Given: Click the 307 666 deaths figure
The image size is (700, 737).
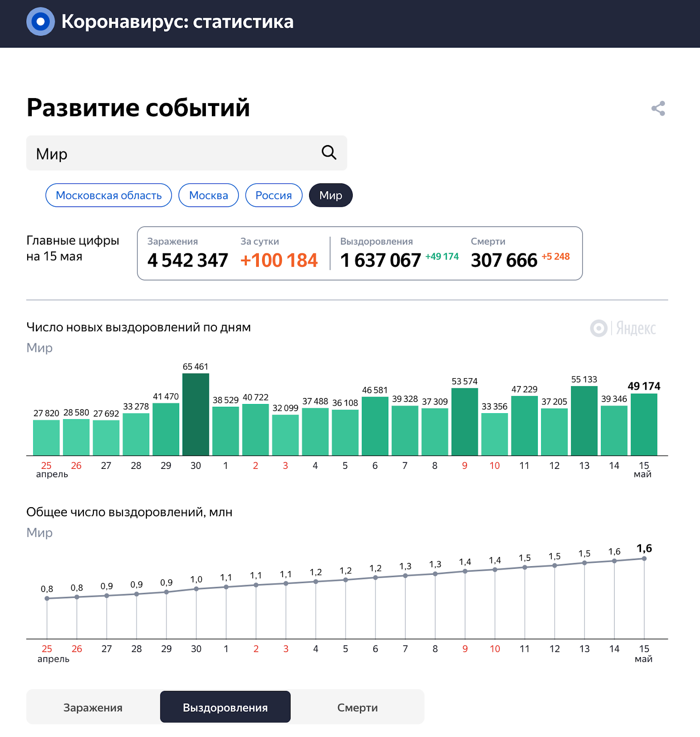Looking at the screenshot, I should click(x=504, y=260).
